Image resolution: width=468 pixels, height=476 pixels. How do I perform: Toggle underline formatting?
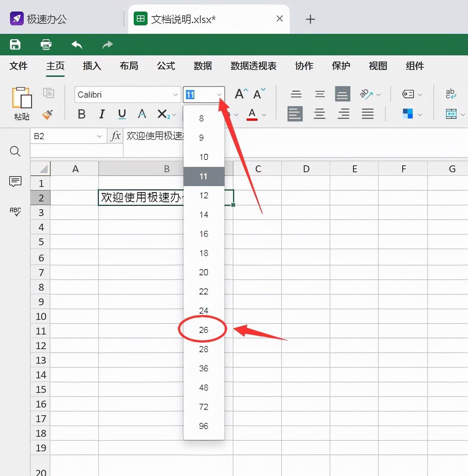122,114
